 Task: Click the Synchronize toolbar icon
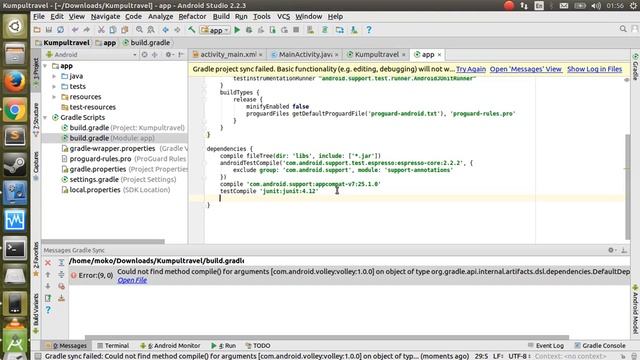click(x=60, y=30)
